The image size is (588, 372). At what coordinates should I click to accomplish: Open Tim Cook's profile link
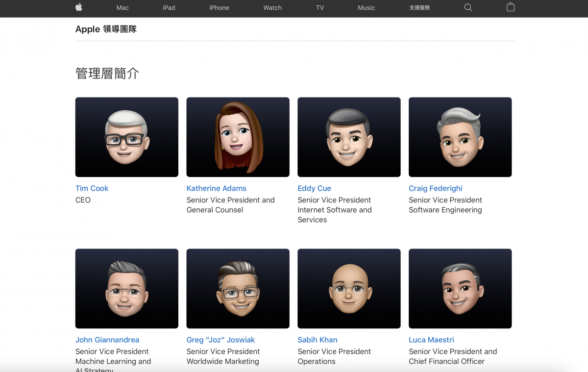click(92, 188)
